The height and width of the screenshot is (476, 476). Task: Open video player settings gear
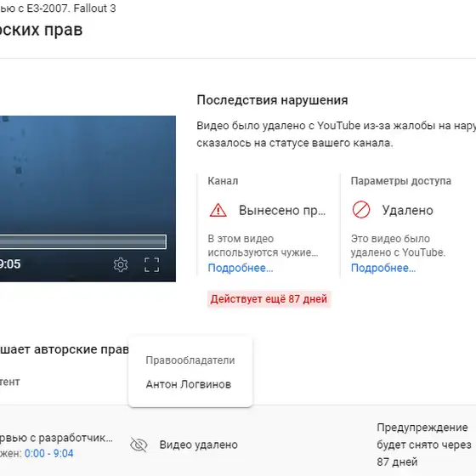coord(121,265)
